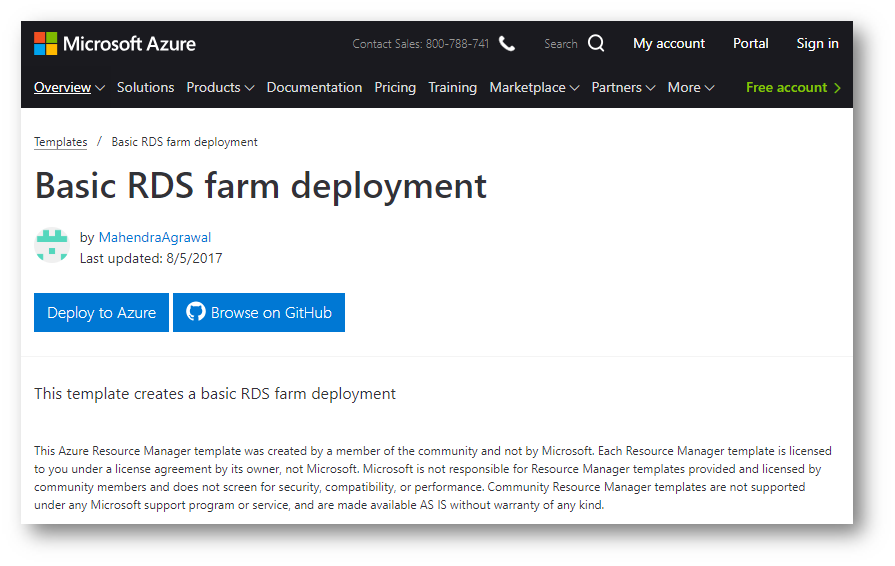Click the Browse on GitHub button
Image resolution: width=895 pixels, height=566 pixels.
259,312
